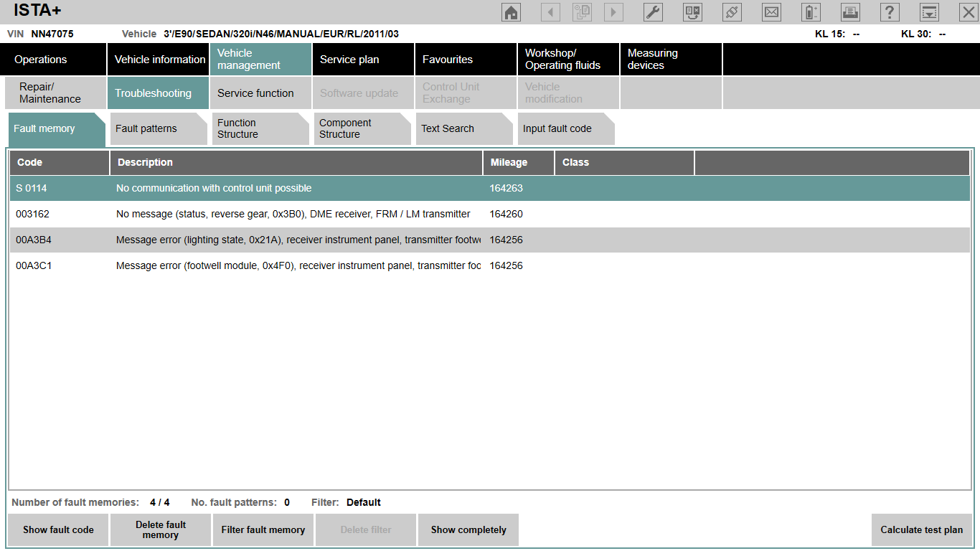Click the Filter fault memory button
Screen dimensions: 980x551
263,530
